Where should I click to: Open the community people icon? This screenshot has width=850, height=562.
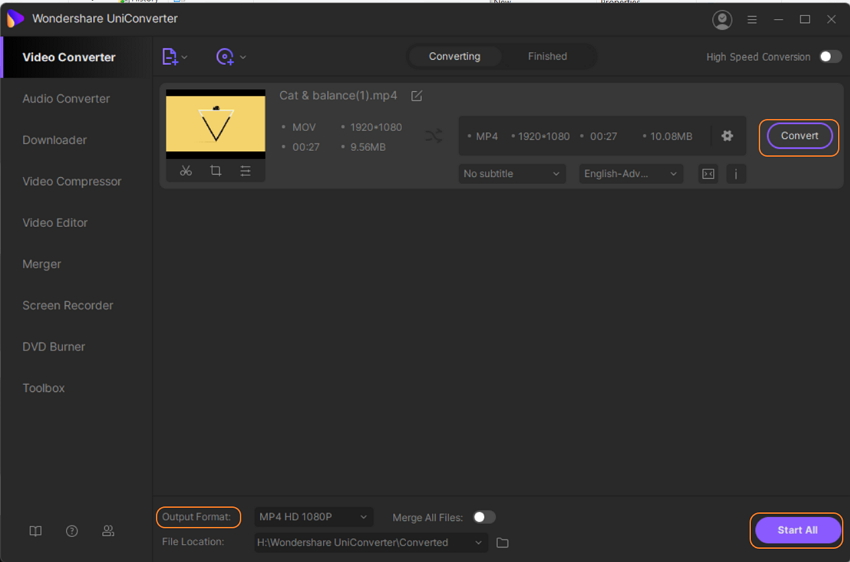(108, 531)
